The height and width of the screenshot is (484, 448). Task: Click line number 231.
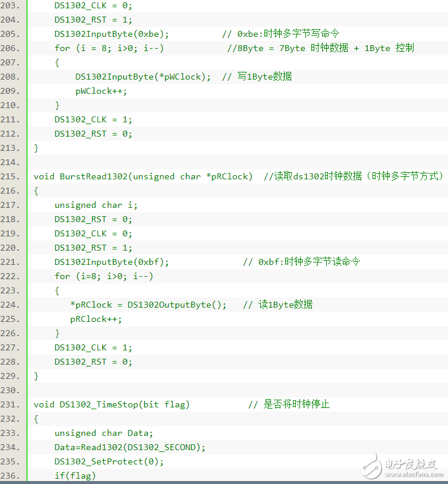[x=10, y=404]
